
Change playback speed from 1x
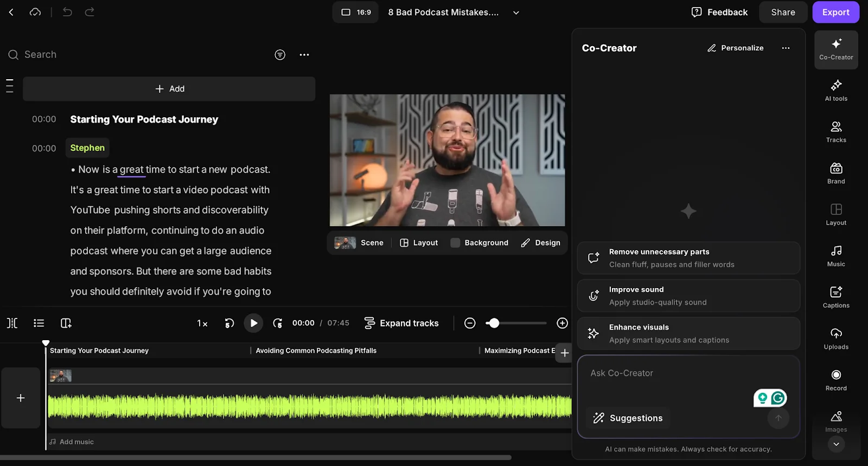click(202, 323)
